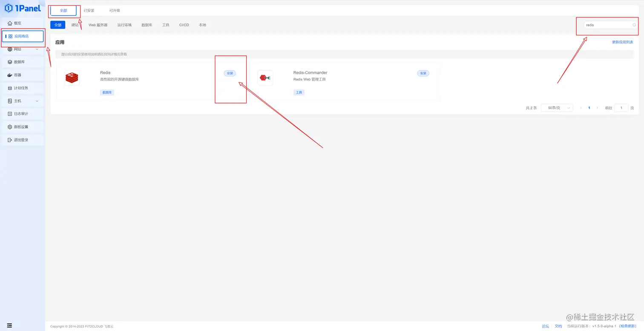Click the Redis-Commander app icon
This screenshot has height=331, width=644.
tap(265, 78)
